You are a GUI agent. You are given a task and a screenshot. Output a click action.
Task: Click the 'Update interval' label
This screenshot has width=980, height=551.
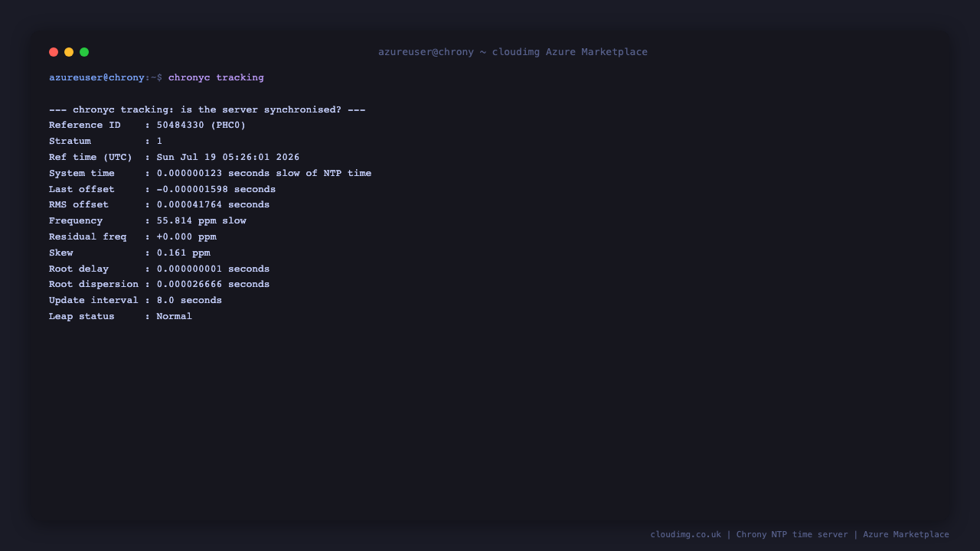click(x=93, y=300)
